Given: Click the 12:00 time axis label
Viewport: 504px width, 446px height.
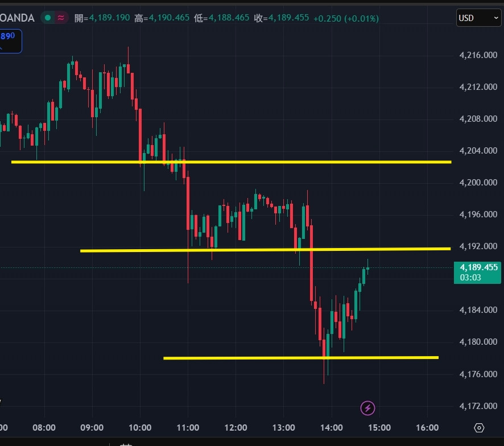Looking at the screenshot, I should pos(236,428).
